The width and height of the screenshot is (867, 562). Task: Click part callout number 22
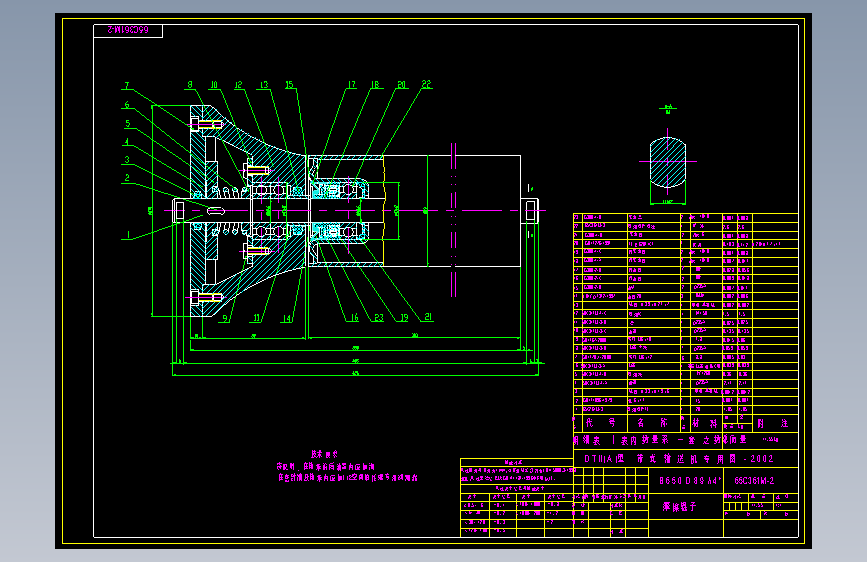click(426, 84)
